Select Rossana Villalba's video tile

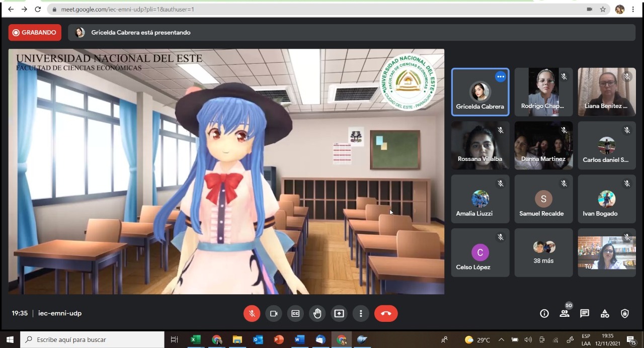point(480,145)
